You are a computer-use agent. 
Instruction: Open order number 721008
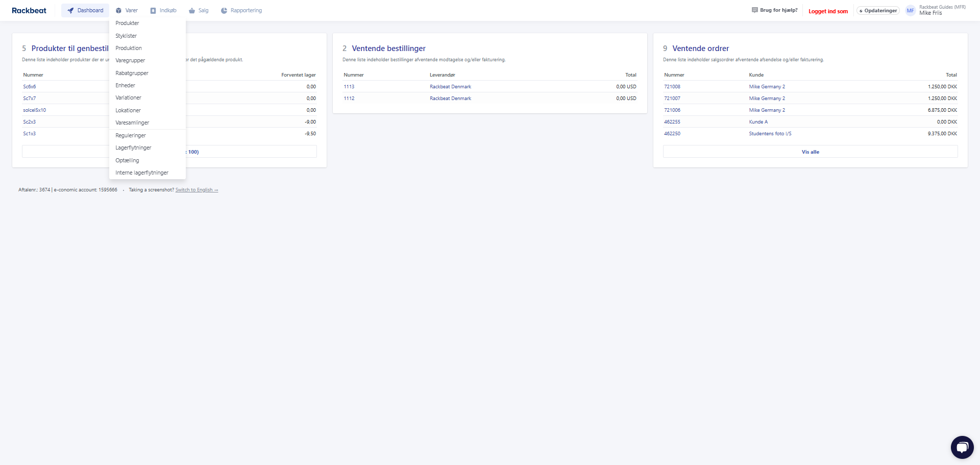pos(672,87)
